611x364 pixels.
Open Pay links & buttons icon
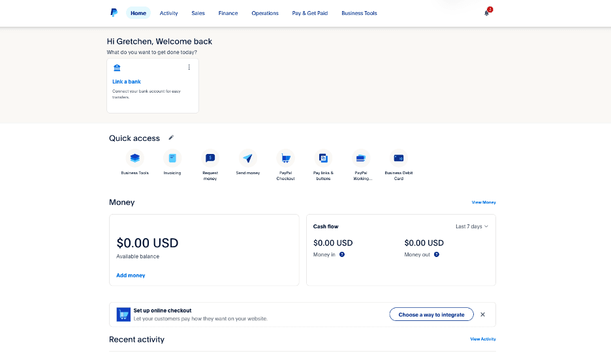(323, 158)
